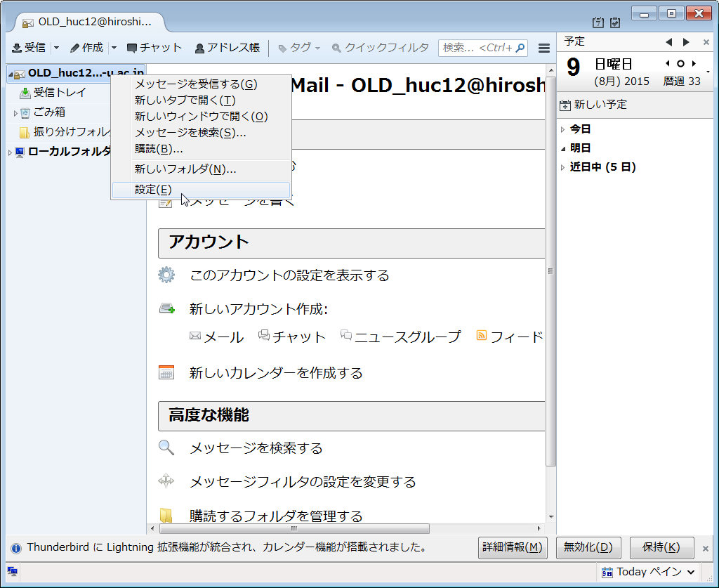Select the 振り分けフォルダ folder
This screenshot has height=588, width=719.
pos(65,132)
